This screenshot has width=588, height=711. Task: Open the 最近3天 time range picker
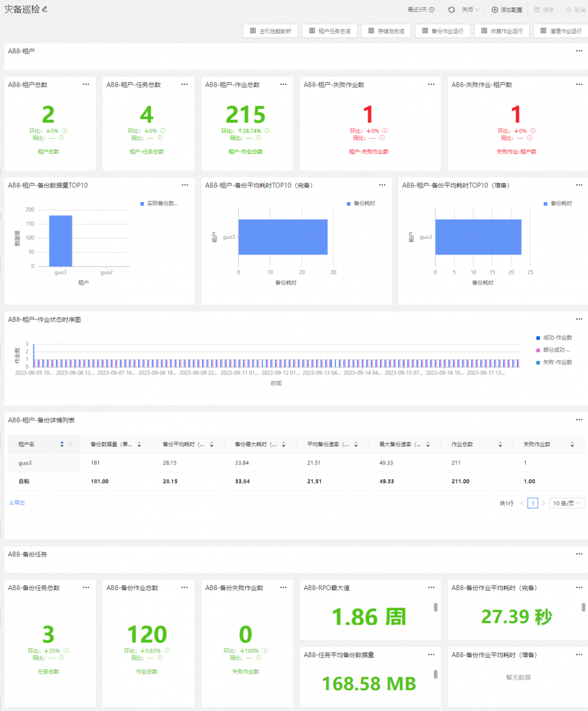(x=421, y=9)
